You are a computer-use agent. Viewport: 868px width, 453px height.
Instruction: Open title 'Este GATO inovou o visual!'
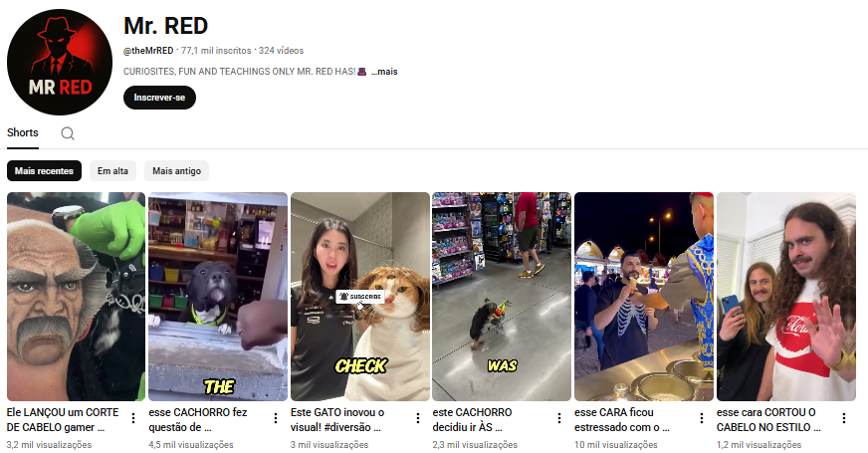click(337, 420)
